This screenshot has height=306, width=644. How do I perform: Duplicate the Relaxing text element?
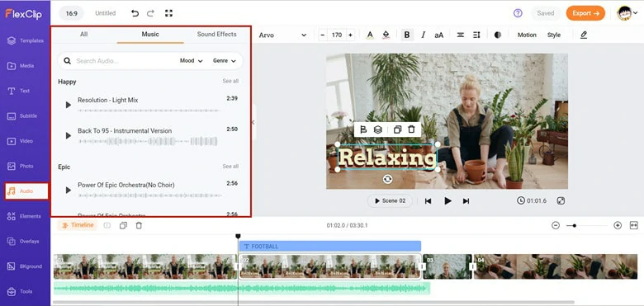tap(397, 129)
